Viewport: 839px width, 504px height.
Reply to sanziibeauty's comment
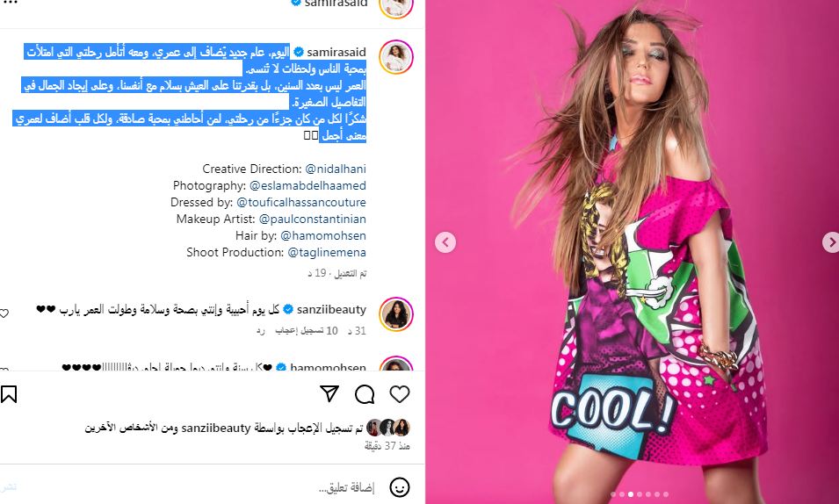261,331
